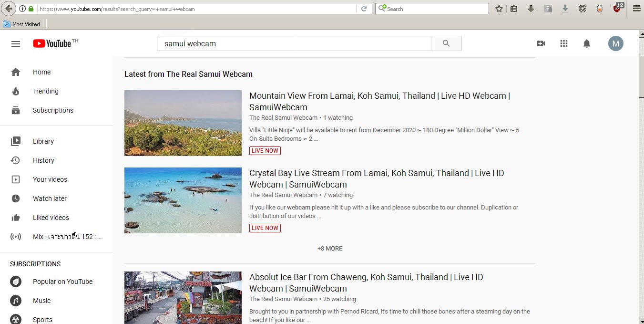The height and width of the screenshot is (324, 644).
Task: Click the gray triple-arrow extension icon
Action: (548, 9)
